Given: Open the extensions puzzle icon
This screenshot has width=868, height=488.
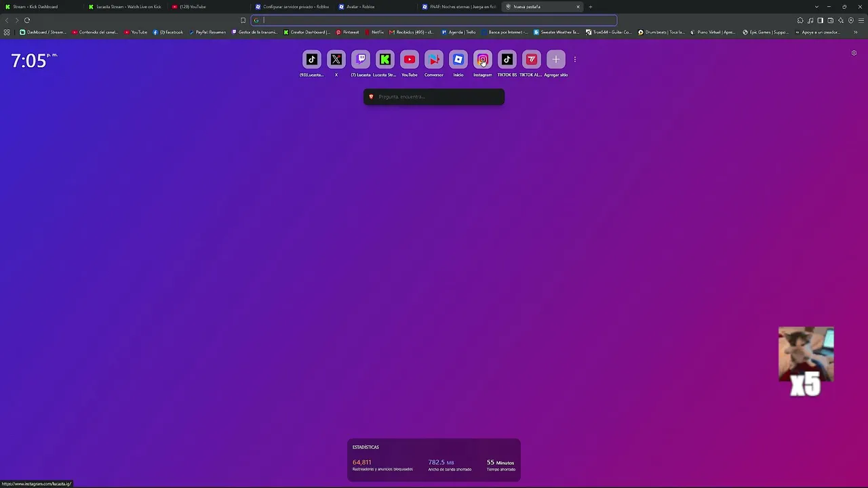Looking at the screenshot, I should [x=800, y=20].
